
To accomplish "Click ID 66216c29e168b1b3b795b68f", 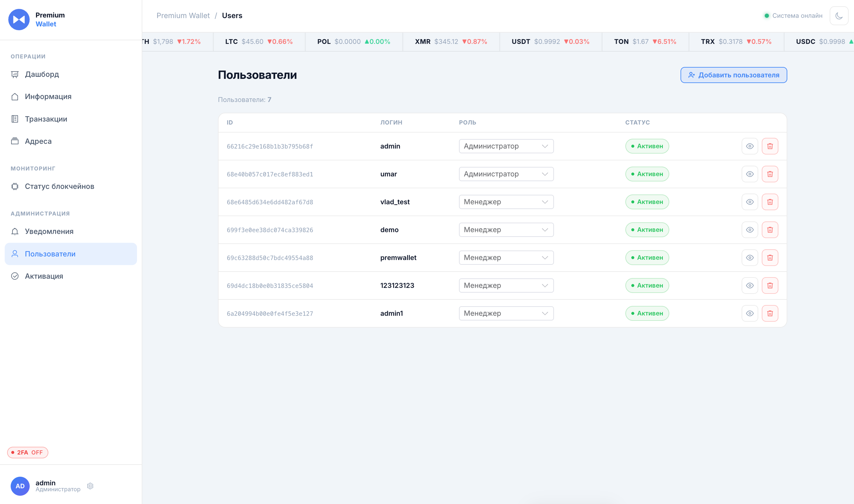I will [270, 147].
